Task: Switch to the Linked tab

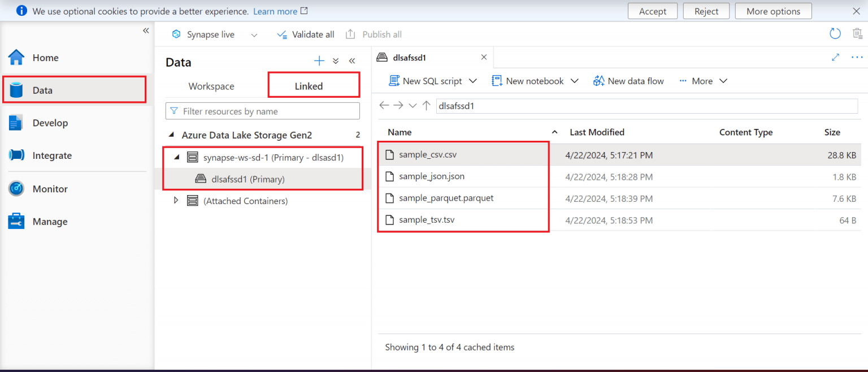Action: [x=309, y=86]
